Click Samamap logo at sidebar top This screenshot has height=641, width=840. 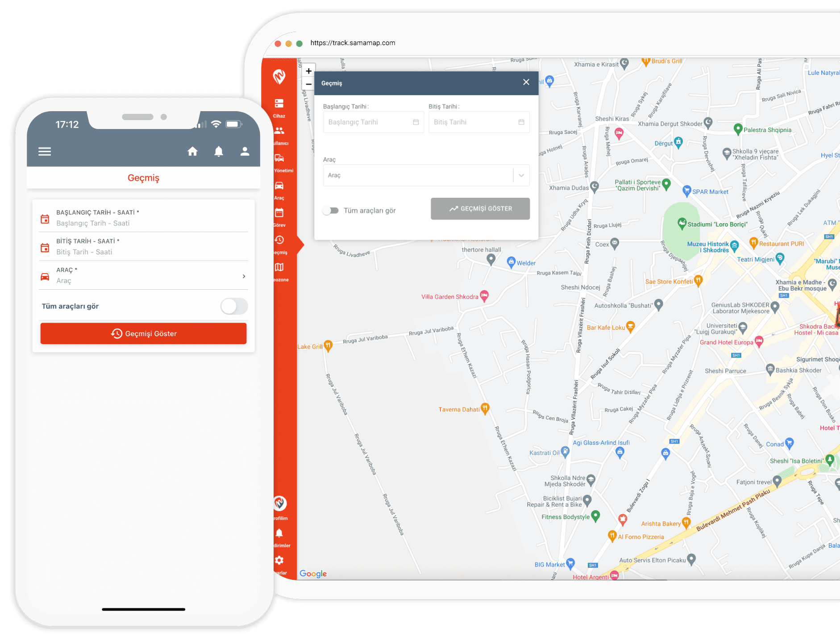click(x=279, y=77)
